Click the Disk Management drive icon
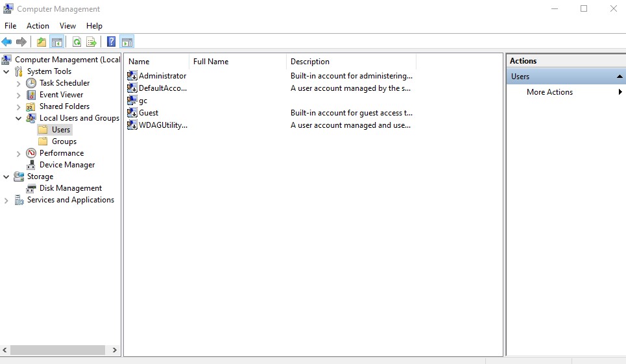Screen dimensions: 626x364 [30, 188]
